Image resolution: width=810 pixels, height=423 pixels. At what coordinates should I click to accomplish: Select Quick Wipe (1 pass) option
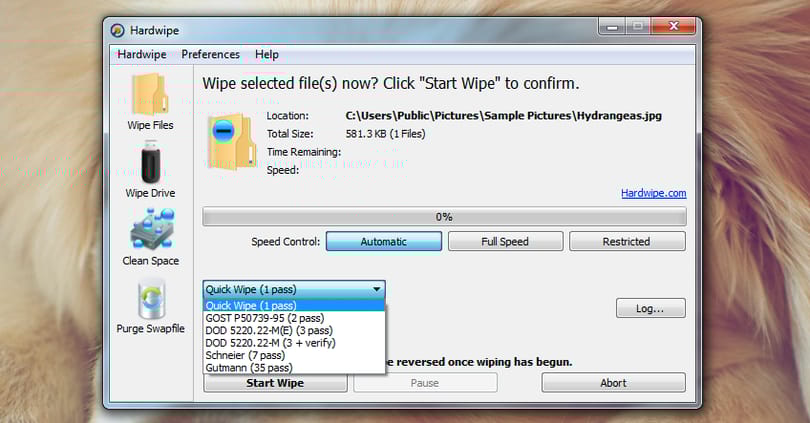click(294, 306)
